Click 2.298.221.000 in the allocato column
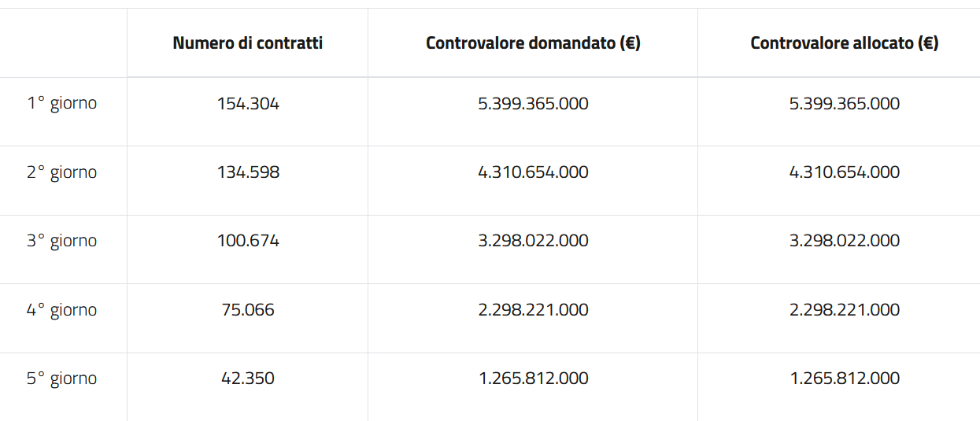 [x=845, y=310]
